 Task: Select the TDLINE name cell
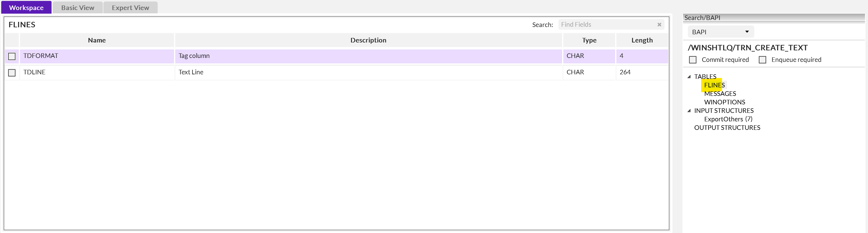(x=97, y=72)
